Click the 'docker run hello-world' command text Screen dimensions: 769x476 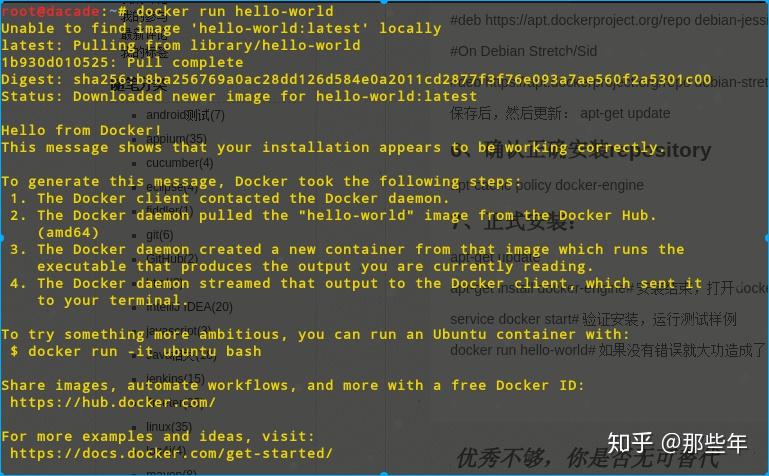tap(235, 11)
